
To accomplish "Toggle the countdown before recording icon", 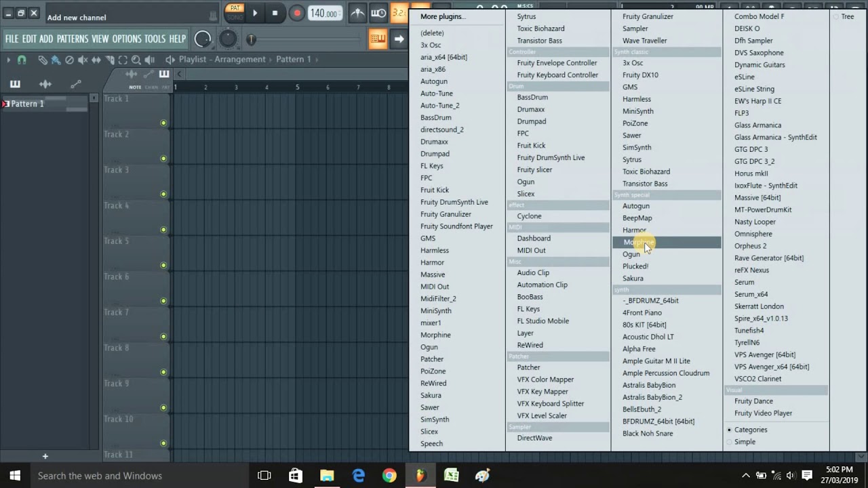I will coord(399,13).
